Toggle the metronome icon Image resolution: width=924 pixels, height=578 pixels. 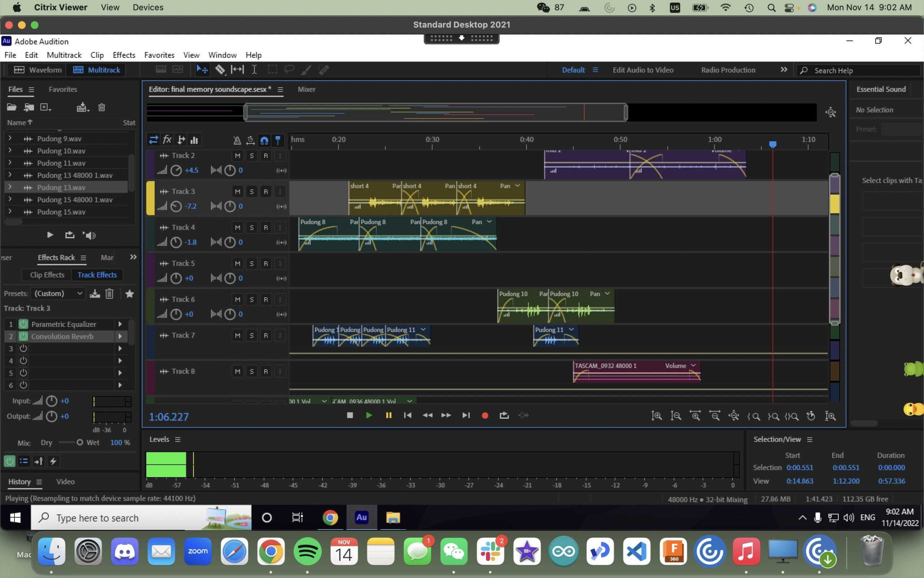(237, 140)
